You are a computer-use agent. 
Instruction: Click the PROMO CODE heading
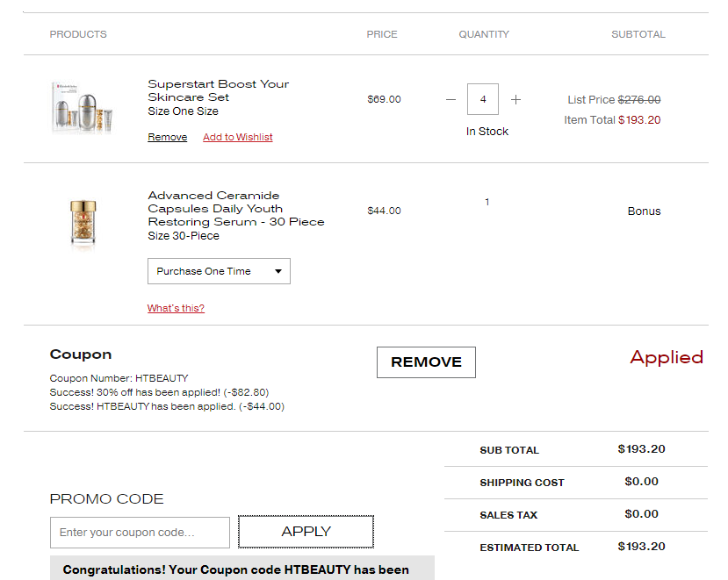pyautogui.click(x=106, y=498)
